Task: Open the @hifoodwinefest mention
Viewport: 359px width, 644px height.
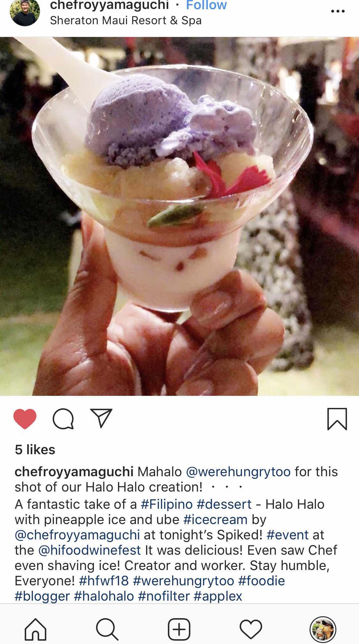Action: tap(90, 550)
